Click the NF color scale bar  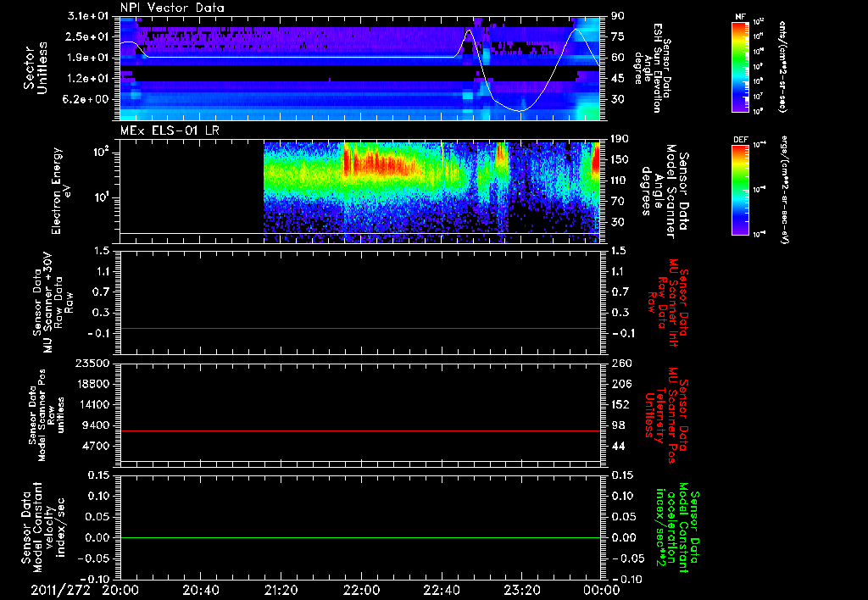pyautogui.click(x=741, y=67)
